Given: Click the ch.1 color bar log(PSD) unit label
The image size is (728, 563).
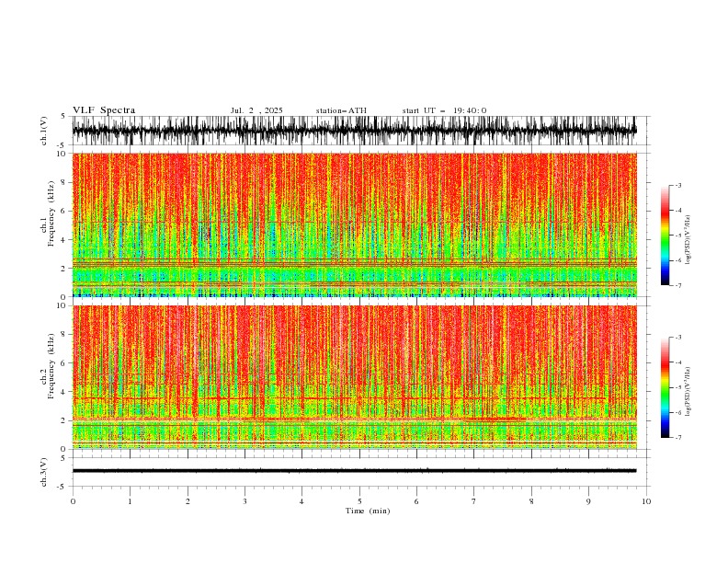Looking at the screenshot, I should (x=688, y=240).
